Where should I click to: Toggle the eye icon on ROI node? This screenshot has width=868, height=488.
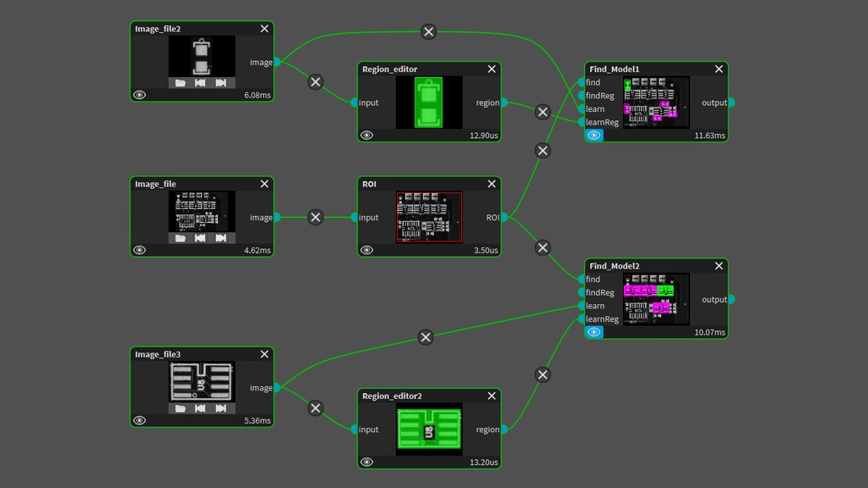pyautogui.click(x=367, y=250)
